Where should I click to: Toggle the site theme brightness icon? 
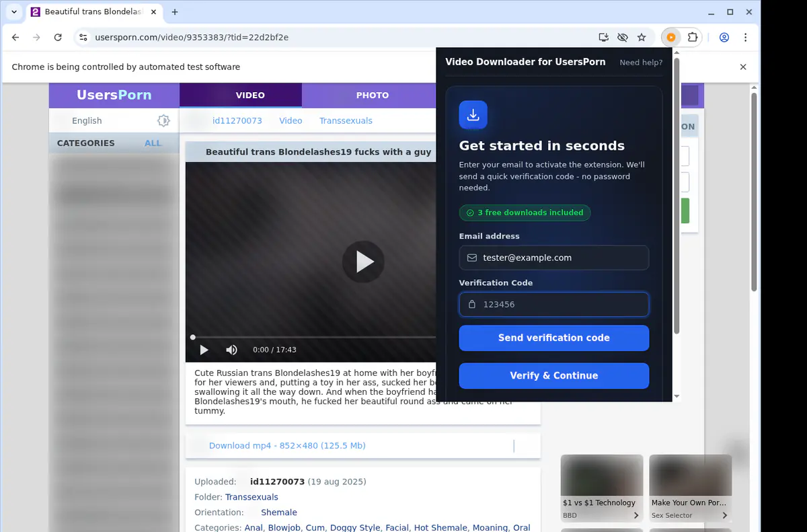(x=163, y=120)
